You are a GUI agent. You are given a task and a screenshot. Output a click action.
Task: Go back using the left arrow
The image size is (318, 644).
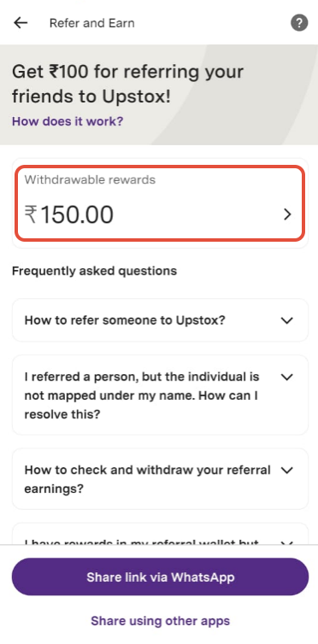click(21, 23)
